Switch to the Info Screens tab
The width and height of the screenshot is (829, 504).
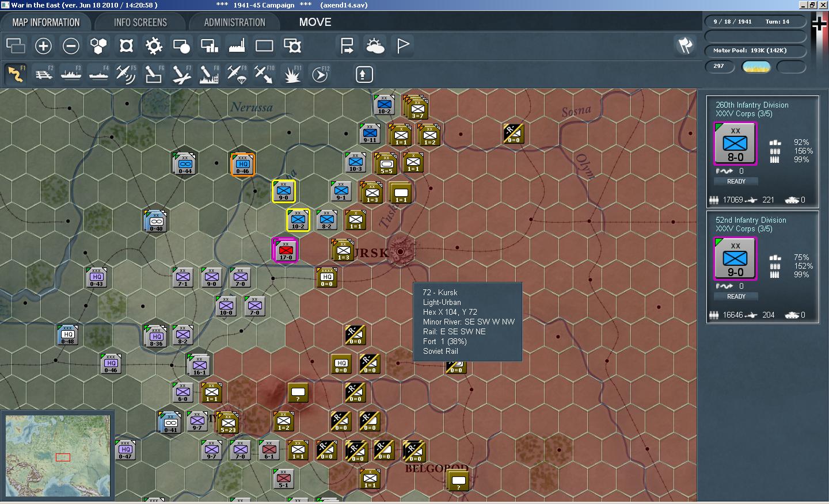click(140, 22)
